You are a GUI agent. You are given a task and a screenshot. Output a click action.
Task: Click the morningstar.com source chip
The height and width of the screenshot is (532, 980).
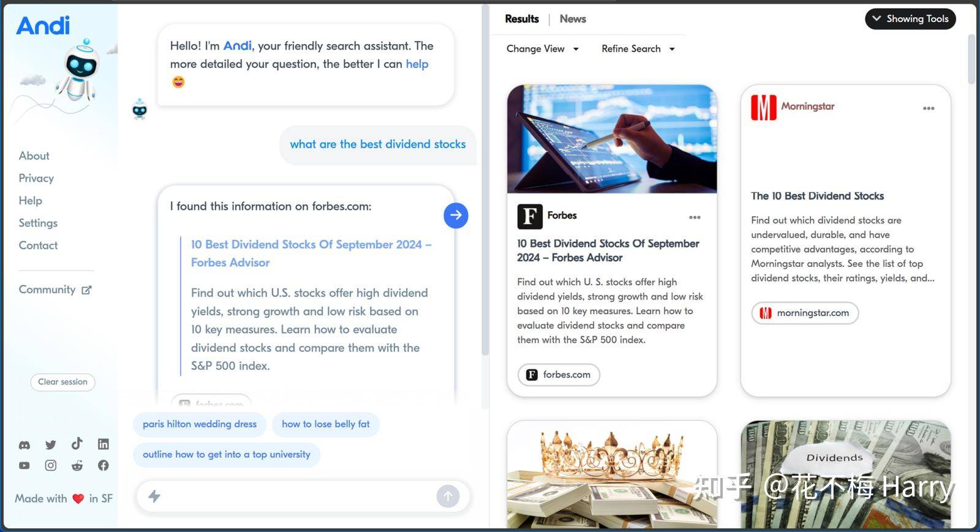tap(805, 313)
